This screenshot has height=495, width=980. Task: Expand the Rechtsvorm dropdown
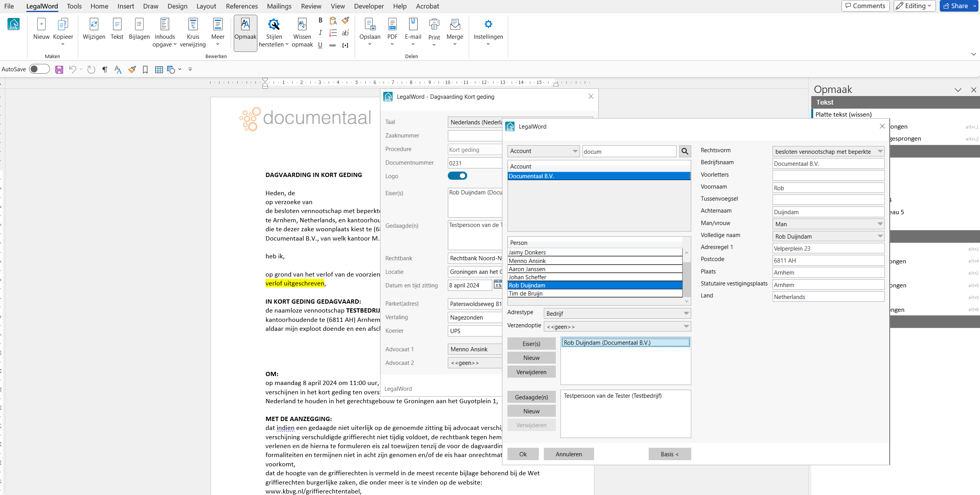click(828, 151)
